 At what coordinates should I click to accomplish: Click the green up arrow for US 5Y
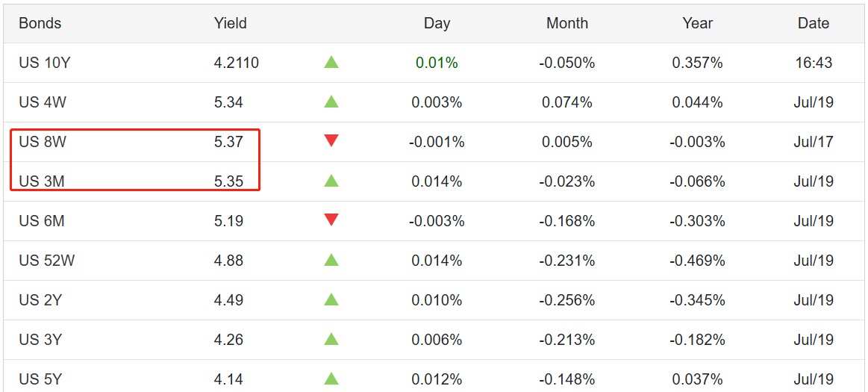[x=331, y=379]
